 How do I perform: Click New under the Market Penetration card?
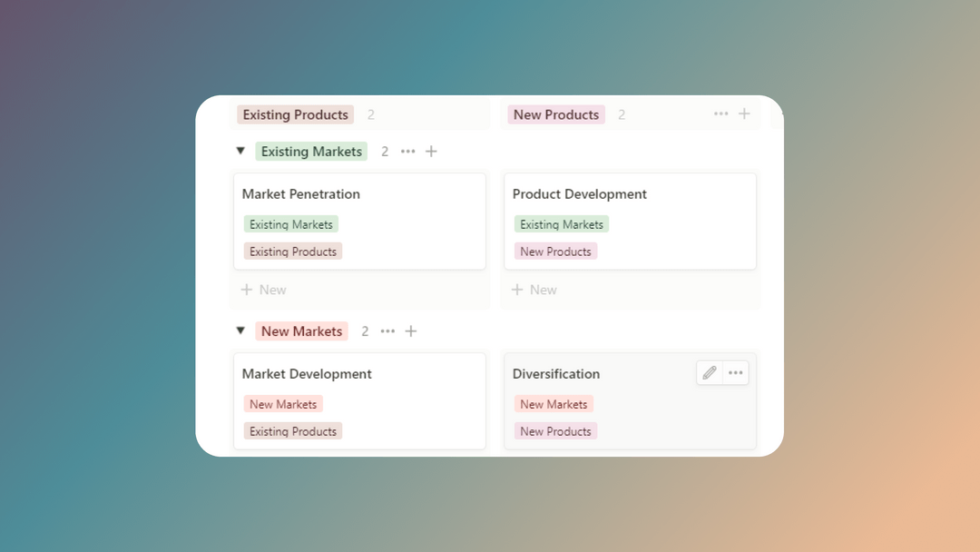(x=263, y=289)
